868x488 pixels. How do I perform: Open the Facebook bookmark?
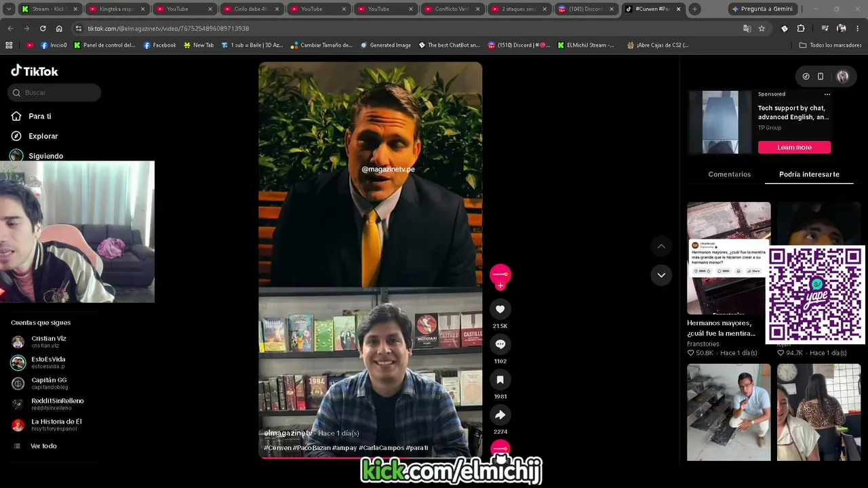[x=160, y=45]
